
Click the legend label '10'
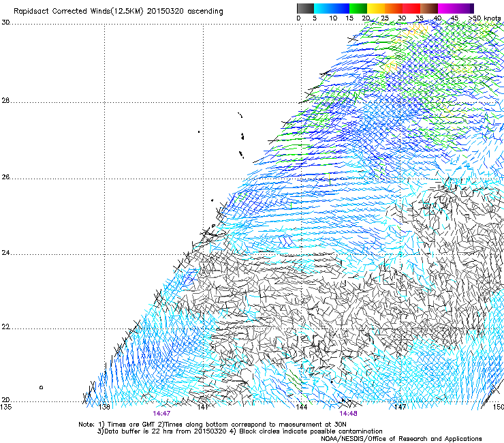pyautogui.click(x=333, y=18)
